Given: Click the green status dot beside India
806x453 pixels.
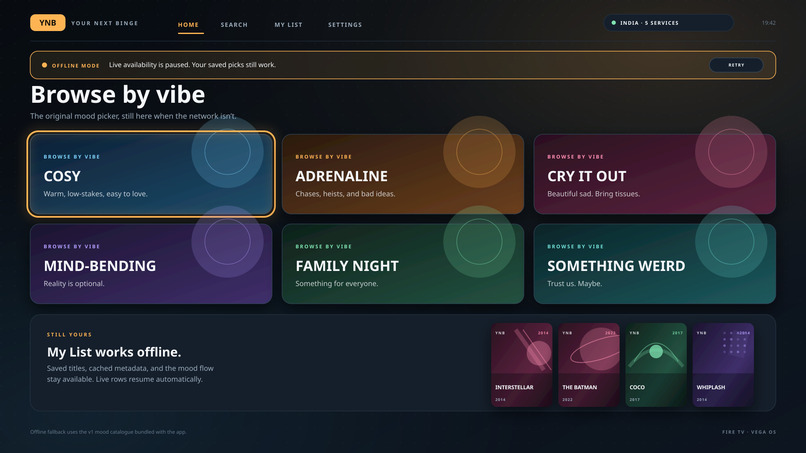Looking at the screenshot, I should (613, 23).
